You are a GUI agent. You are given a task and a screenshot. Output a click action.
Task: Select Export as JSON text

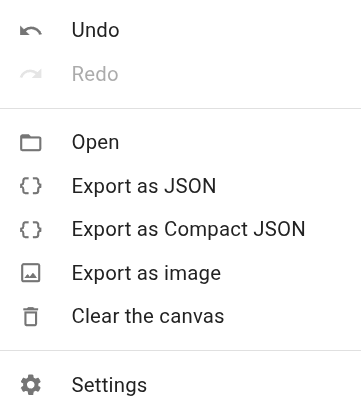pyautogui.click(x=144, y=186)
